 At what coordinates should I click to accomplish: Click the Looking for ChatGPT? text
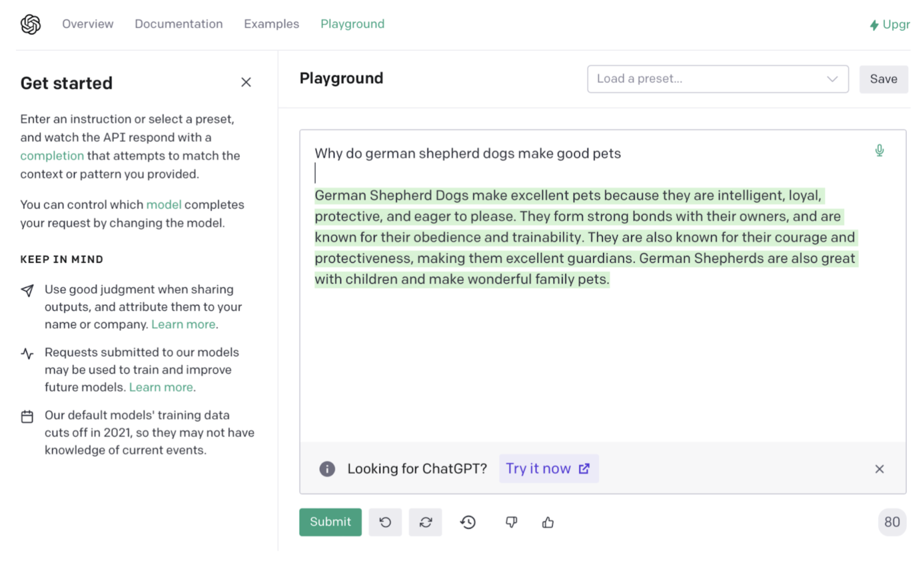[x=417, y=469]
